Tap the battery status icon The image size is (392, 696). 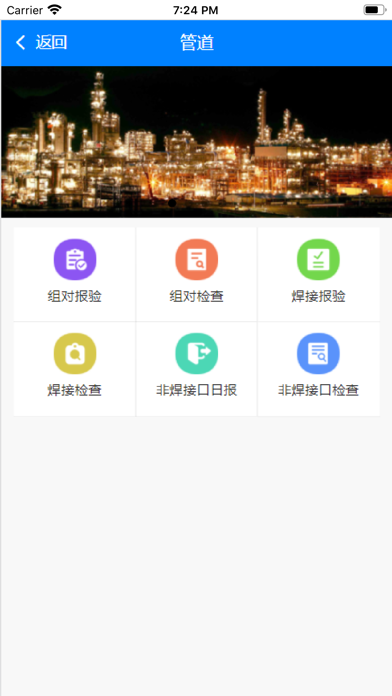coord(375,10)
